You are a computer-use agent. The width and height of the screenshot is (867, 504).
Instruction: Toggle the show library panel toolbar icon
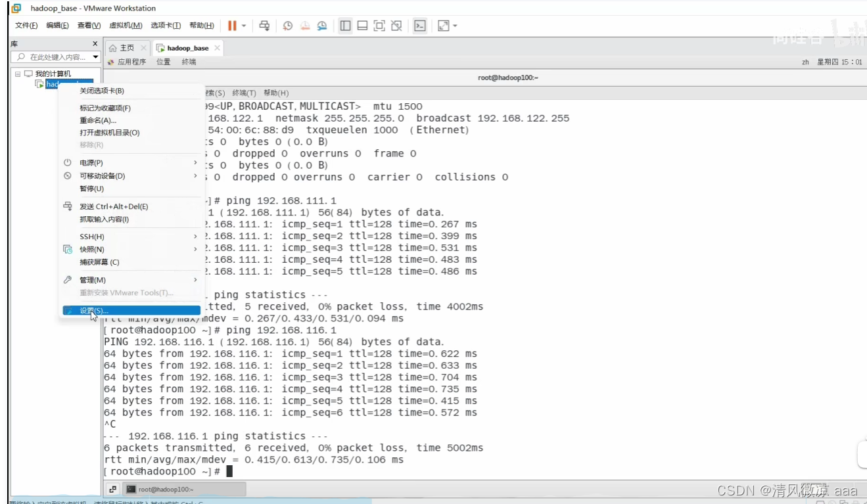[x=345, y=26]
